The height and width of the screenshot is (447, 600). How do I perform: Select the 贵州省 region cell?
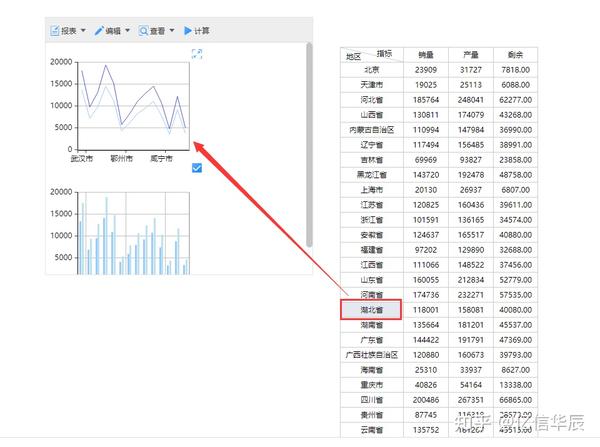pyautogui.click(x=372, y=415)
